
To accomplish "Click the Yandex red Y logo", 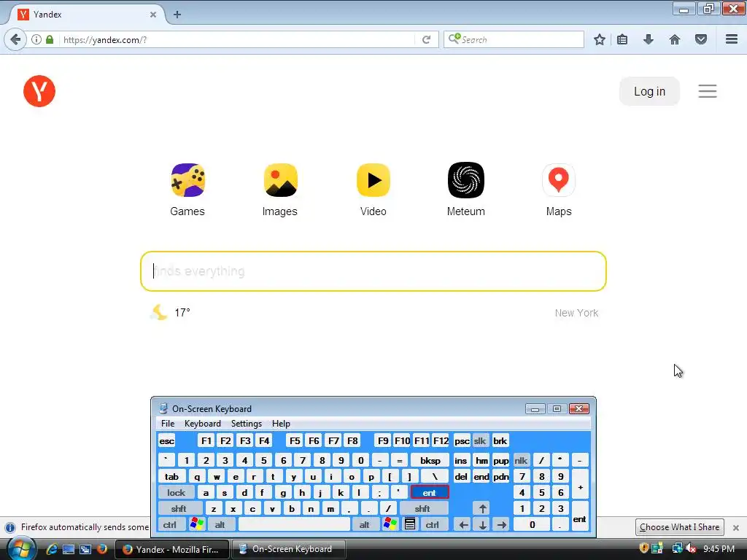I will pyautogui.click(x=39, y=91).
